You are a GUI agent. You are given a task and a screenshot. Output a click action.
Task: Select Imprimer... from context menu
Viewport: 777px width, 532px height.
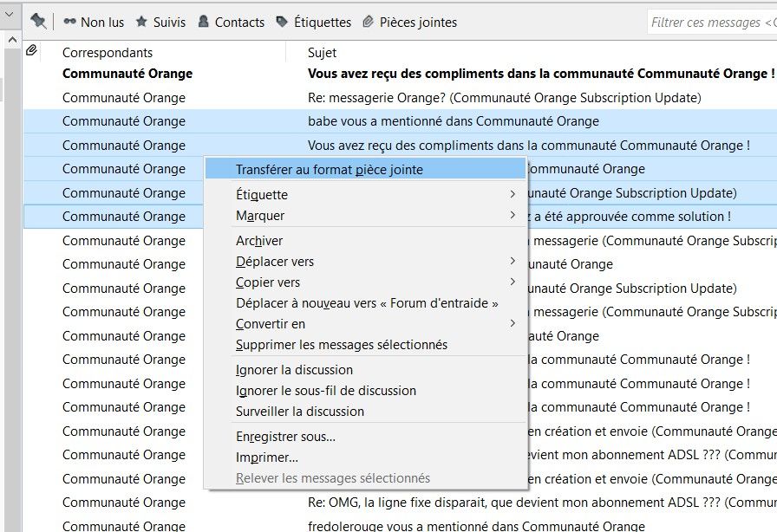[267, 457]
